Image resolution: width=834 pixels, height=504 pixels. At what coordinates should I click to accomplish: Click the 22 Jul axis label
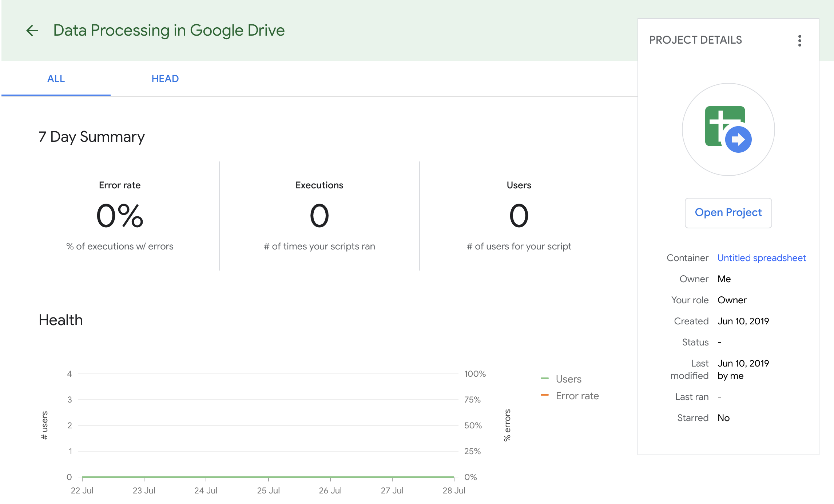[82, 490]
